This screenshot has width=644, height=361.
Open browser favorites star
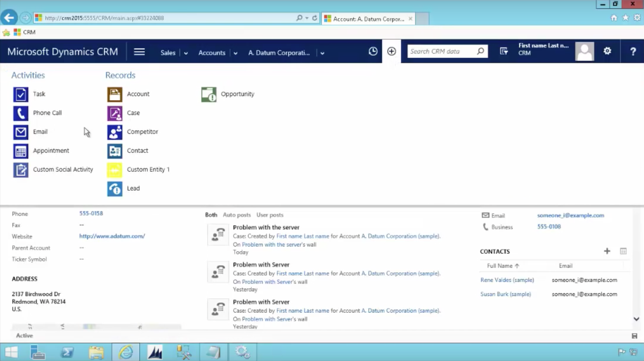coord(625,18)
